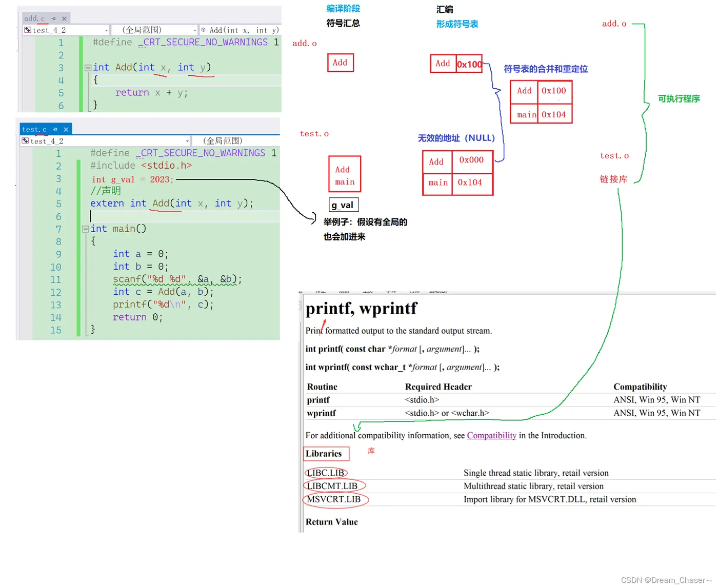Click the scanf call on line 11
The height and width of the screenshot is (588, 718).
point(177,279)
